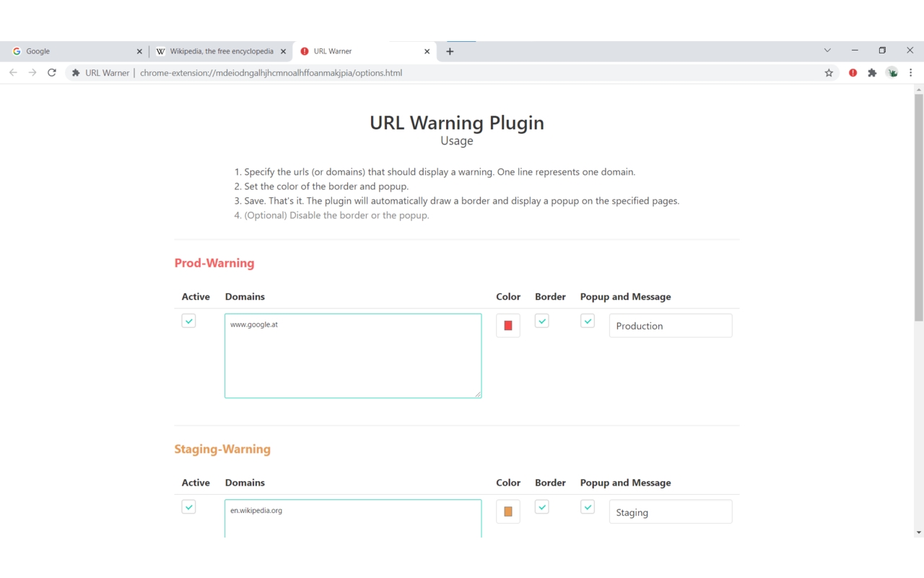Open the red Prod-Warning color picker
Viewport: 924px width, 578px height.
(x=508, y=325)
